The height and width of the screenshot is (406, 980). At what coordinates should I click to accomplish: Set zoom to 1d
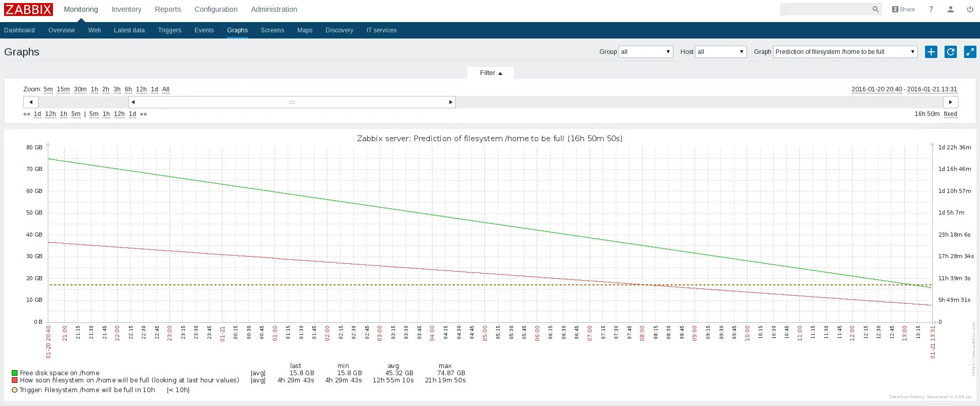pyautogui.click(x=155, y=89)
